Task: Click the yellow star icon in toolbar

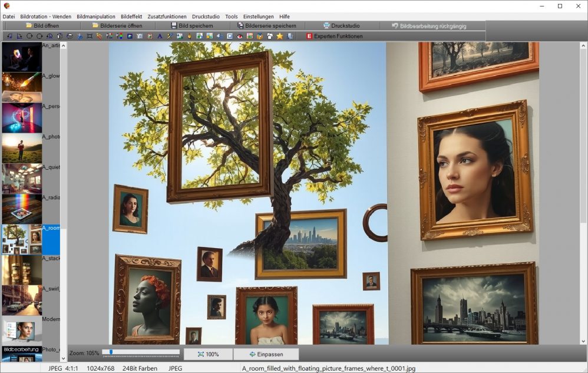Action: point(280,37)
